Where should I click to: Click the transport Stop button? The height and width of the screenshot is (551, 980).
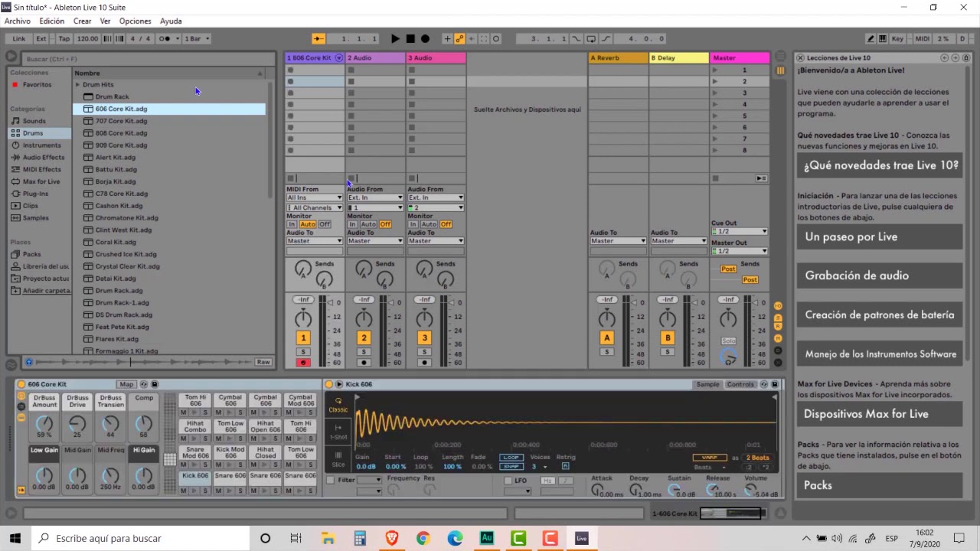(410, 38)
